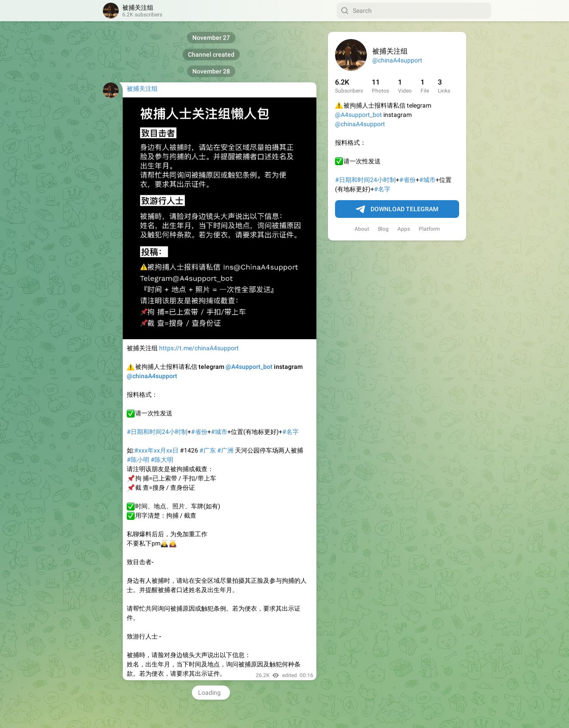Open channel avatar in top header
This screenshot has width=569, height=728.
coord(111,11)
